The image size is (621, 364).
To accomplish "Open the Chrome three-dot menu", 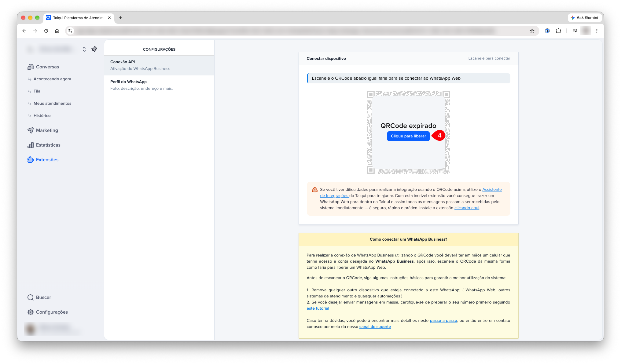I will pyautogui.click(x=597, y=31).
